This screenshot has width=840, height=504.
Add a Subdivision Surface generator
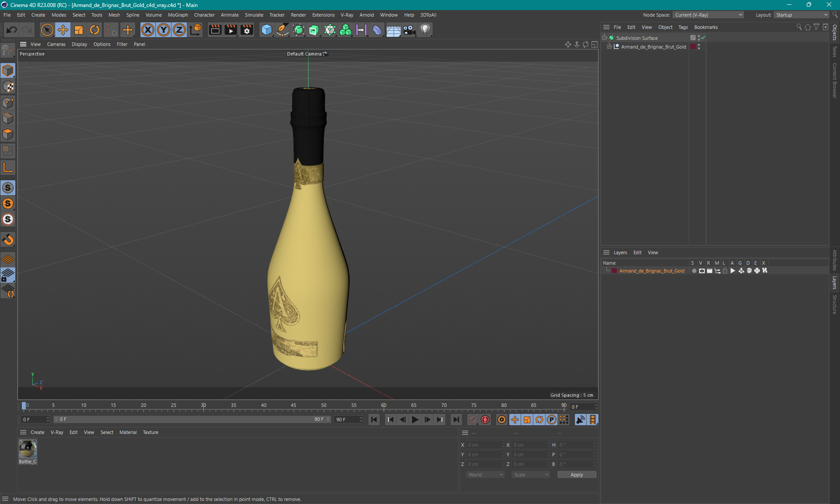click(298, 30)
